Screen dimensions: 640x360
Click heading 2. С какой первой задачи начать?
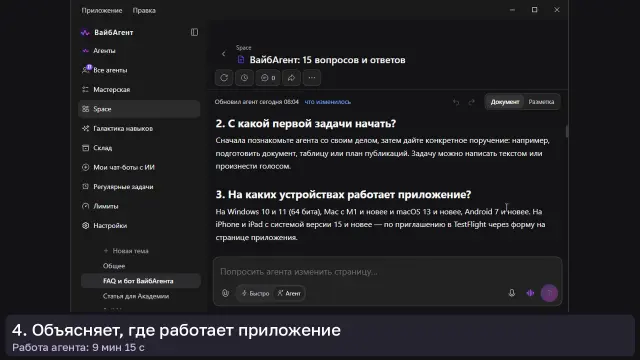tap(306, 123)
